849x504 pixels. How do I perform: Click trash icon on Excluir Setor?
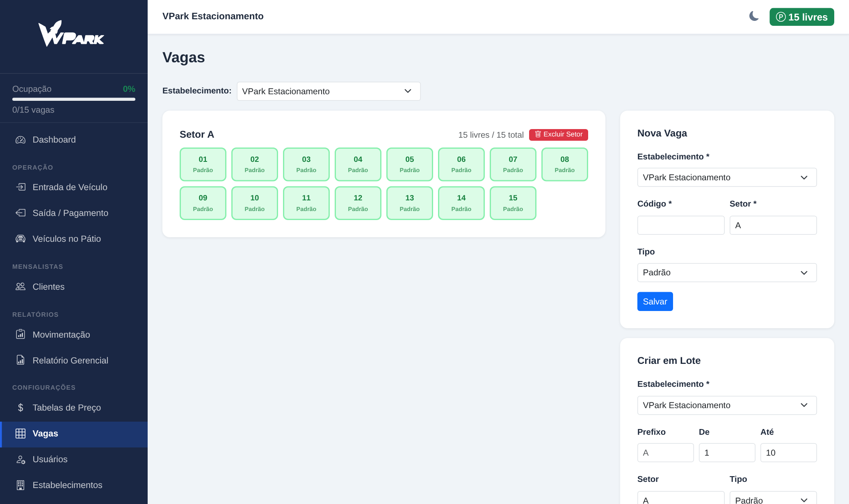pyautogui.click(x=538, y=134)
